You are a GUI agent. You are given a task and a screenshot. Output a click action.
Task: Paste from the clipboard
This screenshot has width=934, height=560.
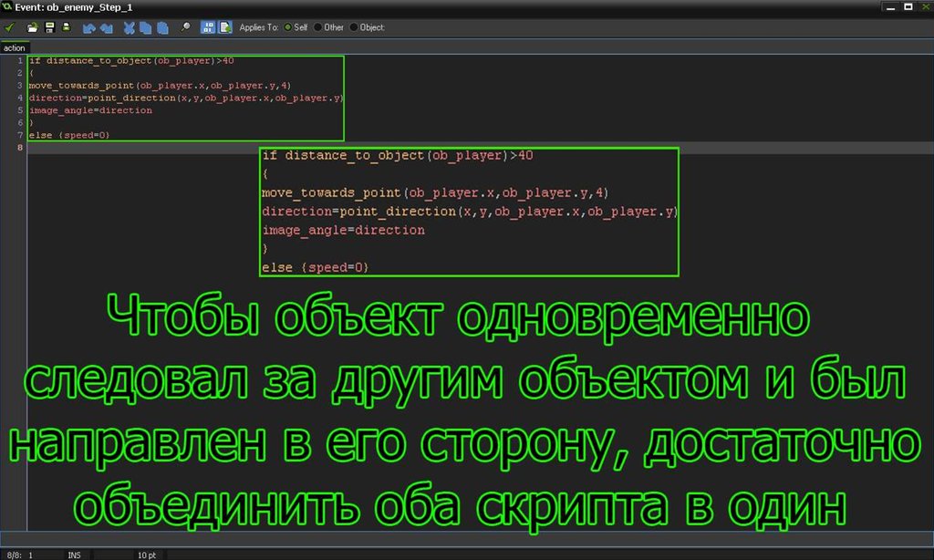point(162,27)
